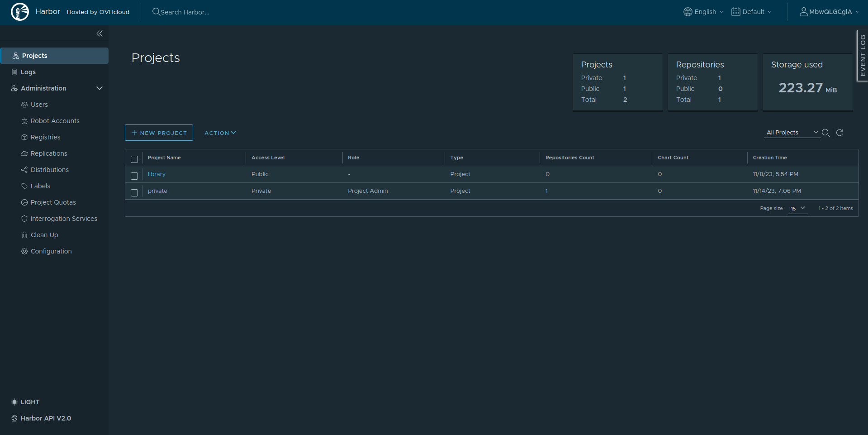
Task: Click the NEW PROJECT button
Action: tap(159, 133)
